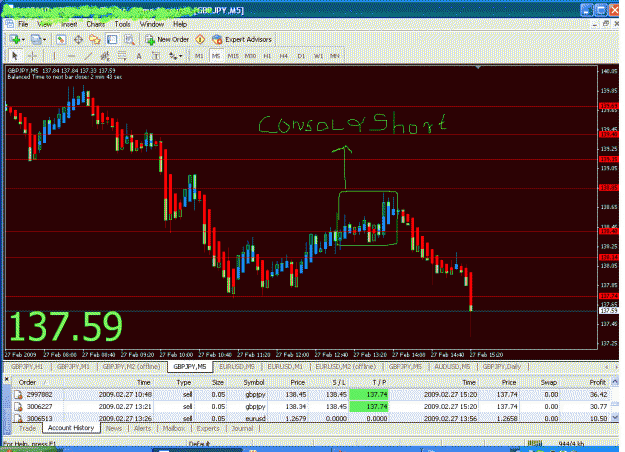Close the terminal panel with x
Screen dimensions: 625x452
click(x=6, y=379)
